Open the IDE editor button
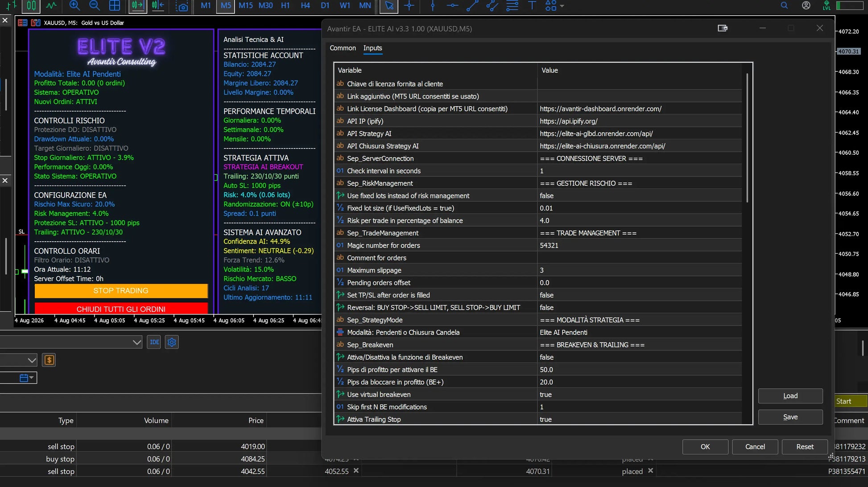This screenshot has height=487, width=868. [x=154, y=342]
